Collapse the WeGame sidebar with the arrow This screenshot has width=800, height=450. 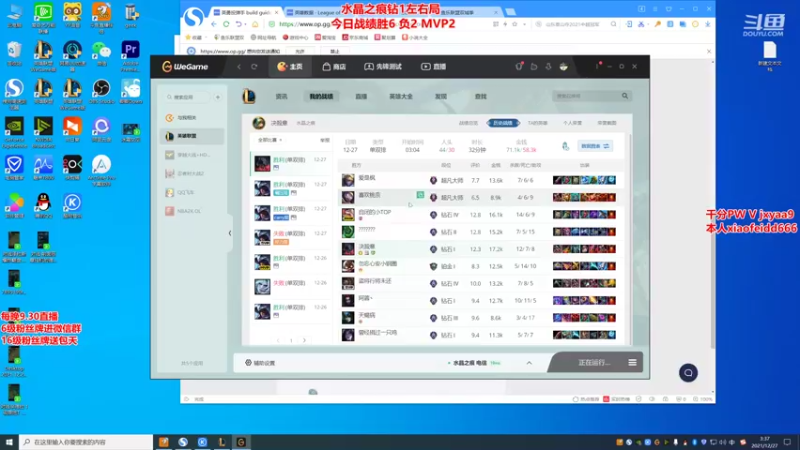coord(230,233)
